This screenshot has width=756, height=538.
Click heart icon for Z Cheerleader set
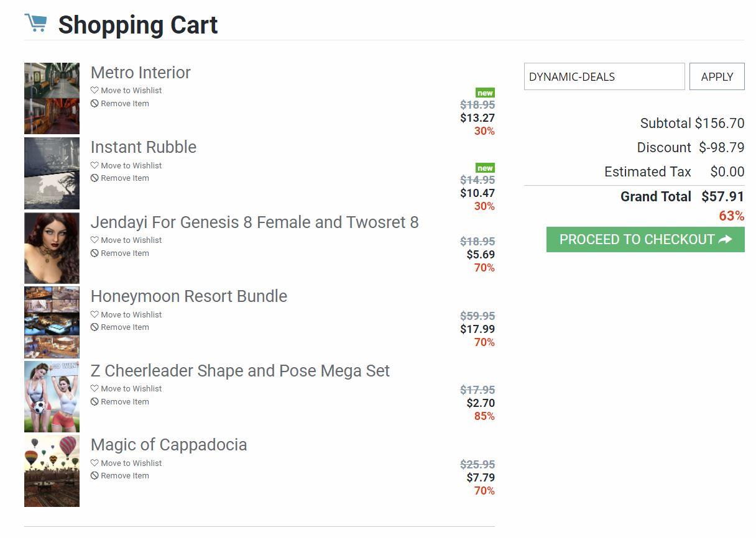94,388
